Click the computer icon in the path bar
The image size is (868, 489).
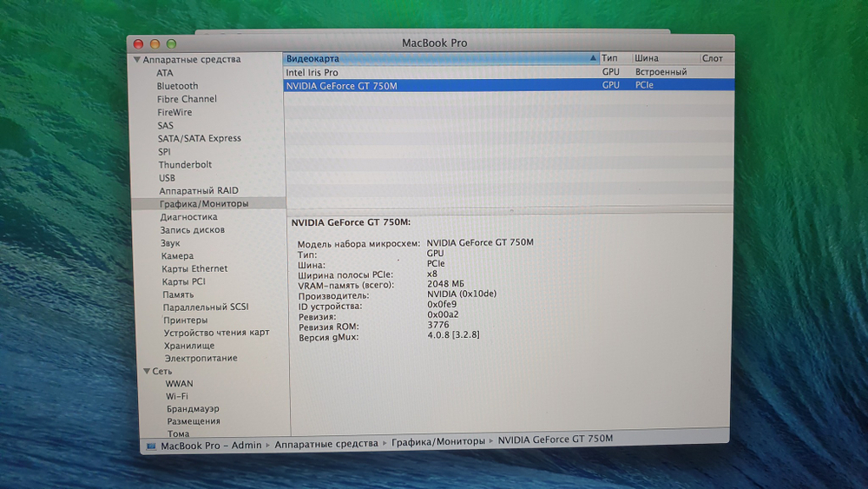click(x=151, y=446)
